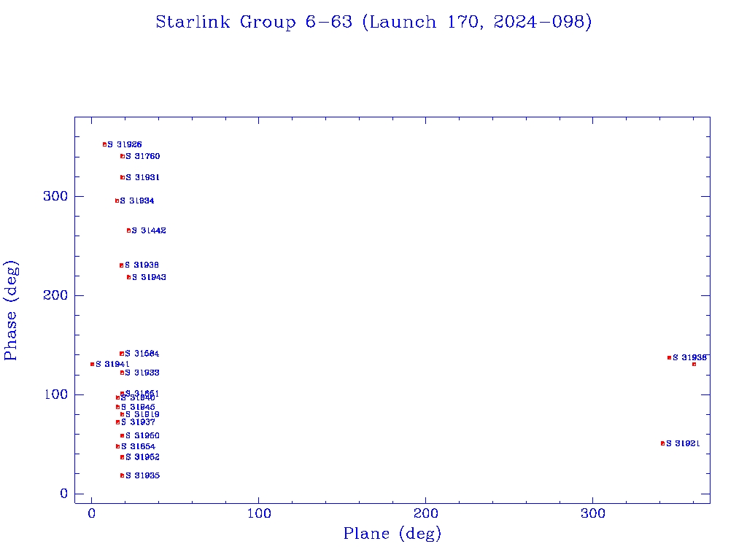
Task: Select the S 31919 satellite label
Action: [x=142, y=415]
